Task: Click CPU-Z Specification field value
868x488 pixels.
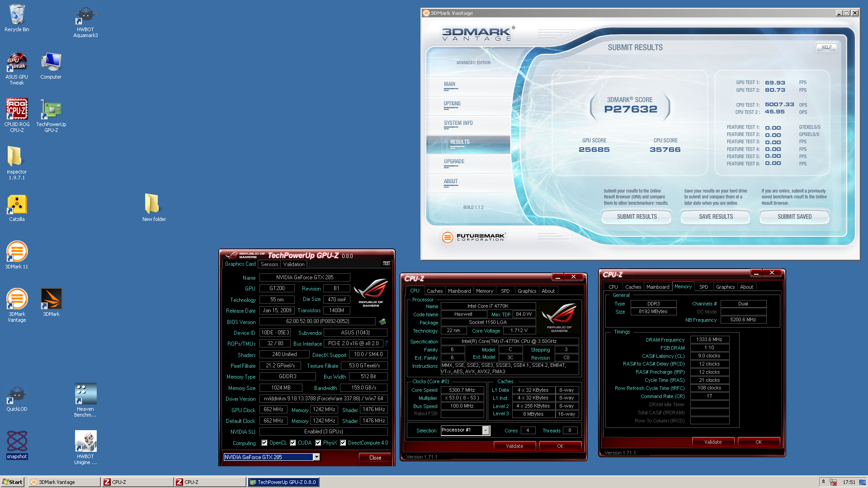Action: point(509,341)
